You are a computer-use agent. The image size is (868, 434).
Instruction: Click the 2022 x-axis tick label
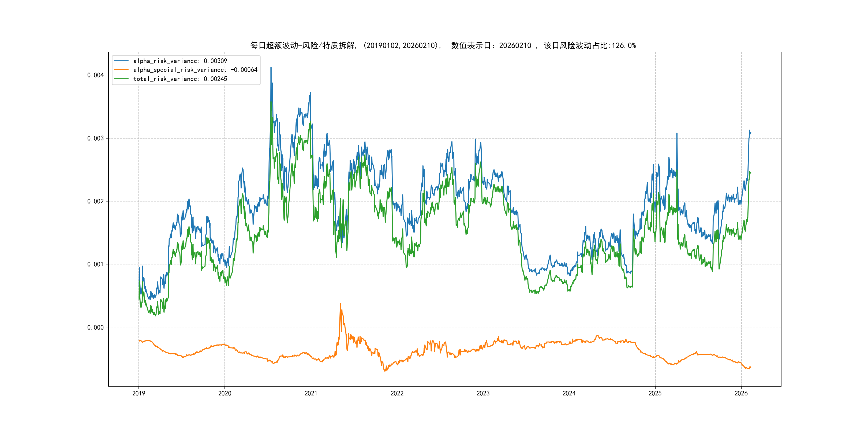[397, 393]
